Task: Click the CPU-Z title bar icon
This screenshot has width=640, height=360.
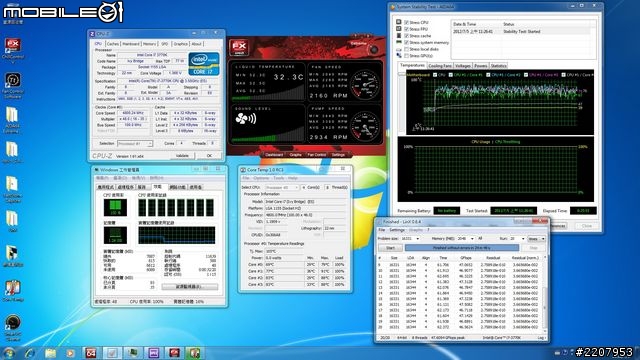Action: click(x=93, y=34)
